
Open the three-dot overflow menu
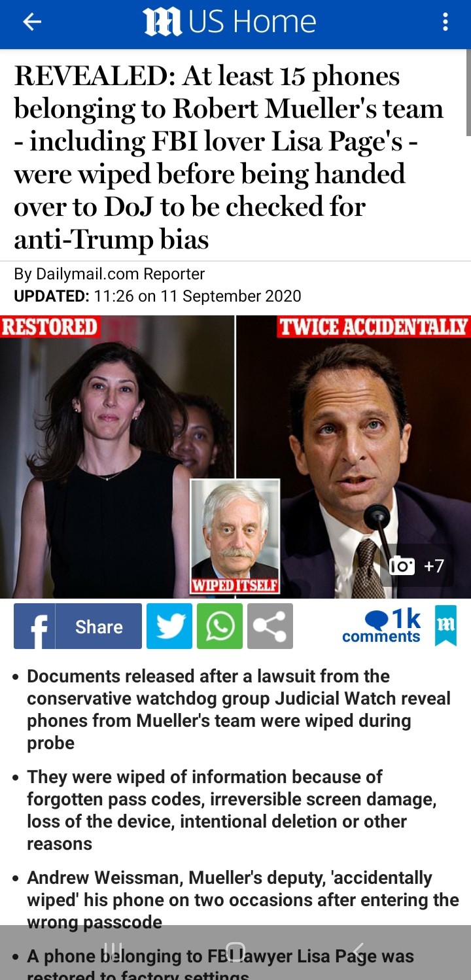(x=445, y=23)
